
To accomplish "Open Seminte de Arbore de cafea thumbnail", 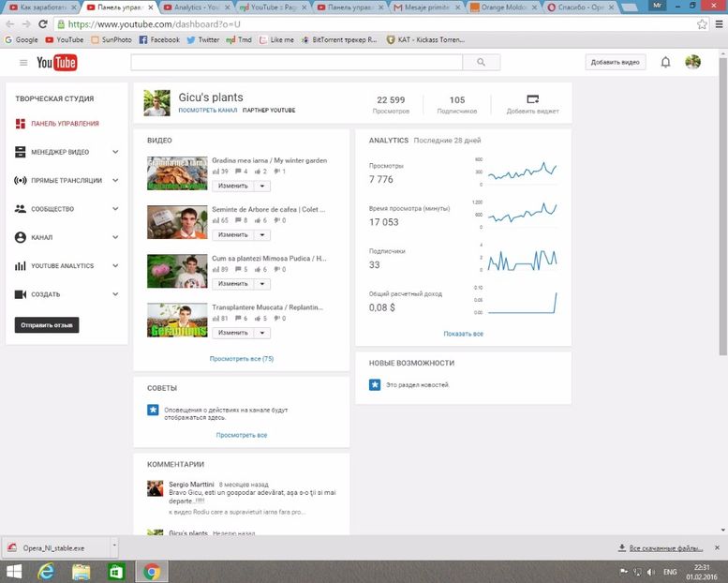I will click(x=177, y=222).
